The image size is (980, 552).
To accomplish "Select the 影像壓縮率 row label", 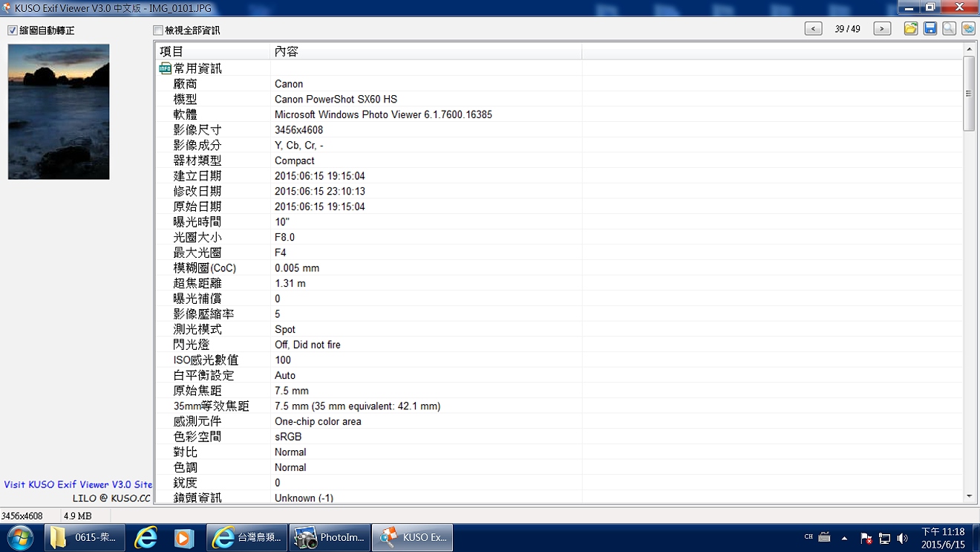I will [x=203, y=314].
